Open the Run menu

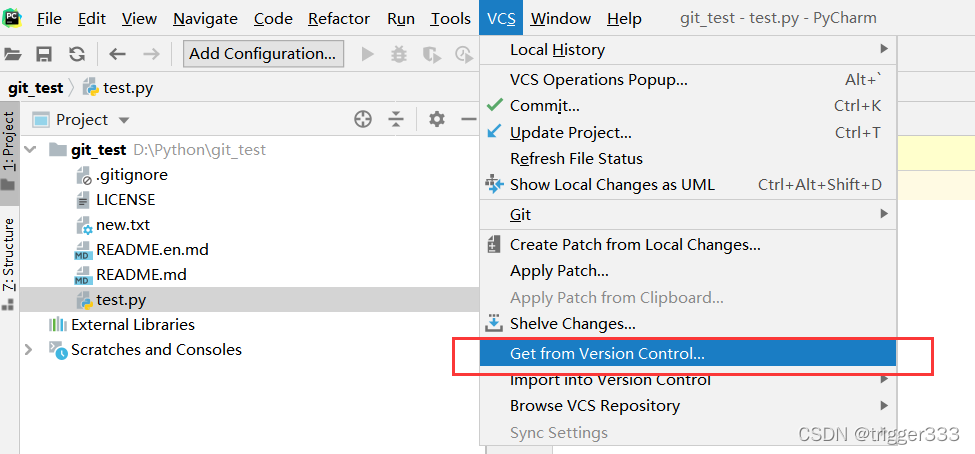point(400,19)
